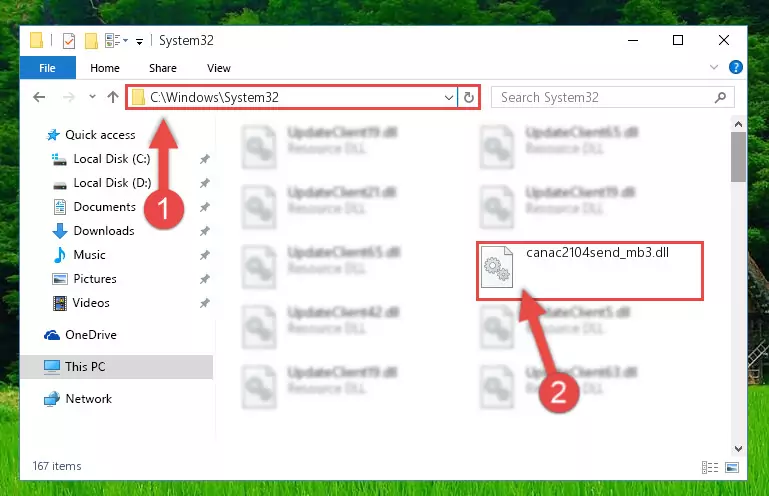
Task: Select canac2104send_mb3.dll file
Action: 590,270
